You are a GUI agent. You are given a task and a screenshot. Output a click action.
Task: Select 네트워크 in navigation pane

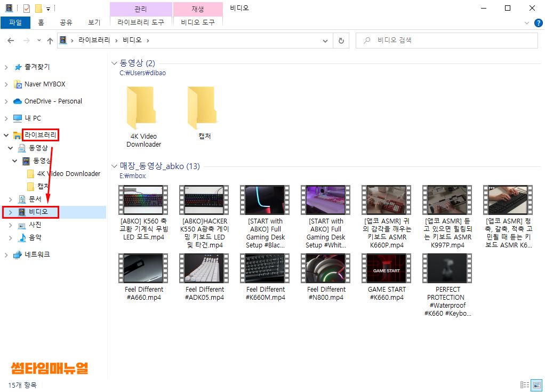(x=37, y=254)
